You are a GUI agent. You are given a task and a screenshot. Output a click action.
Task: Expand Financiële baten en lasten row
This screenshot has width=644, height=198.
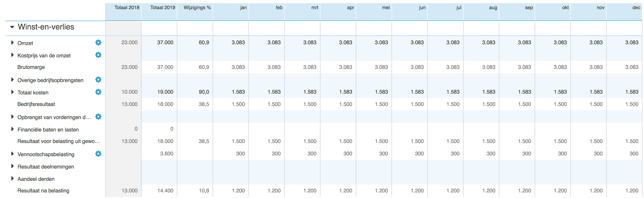12,129
